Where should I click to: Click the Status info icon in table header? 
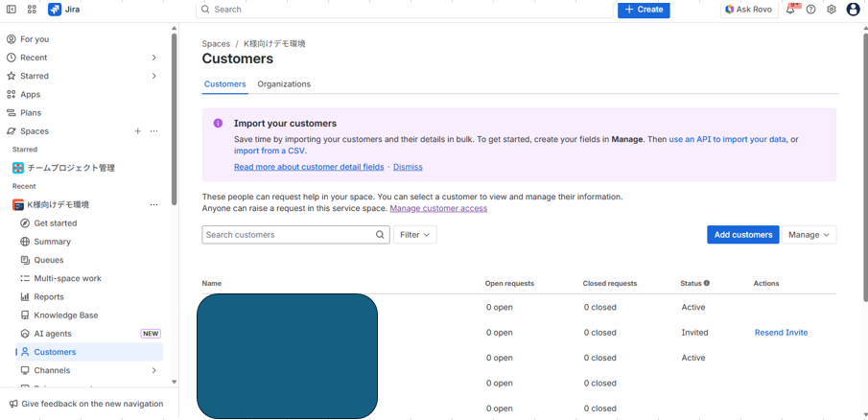pyautogui.click(x=707, y=283)
